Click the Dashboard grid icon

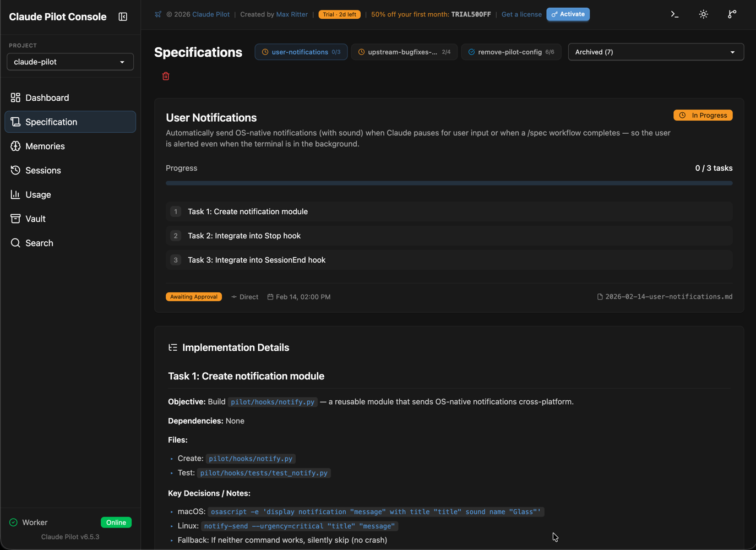pos(15,97)
